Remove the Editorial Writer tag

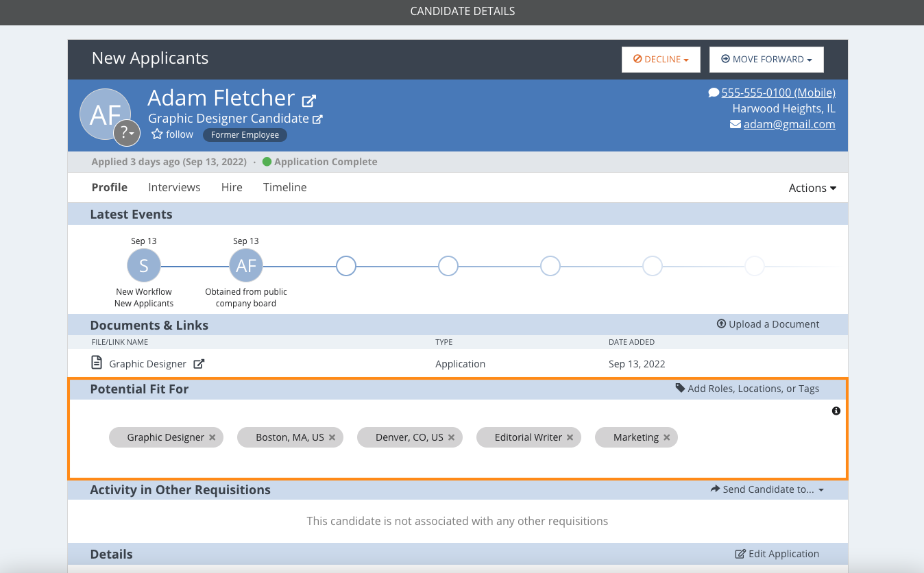pos(570,437)
